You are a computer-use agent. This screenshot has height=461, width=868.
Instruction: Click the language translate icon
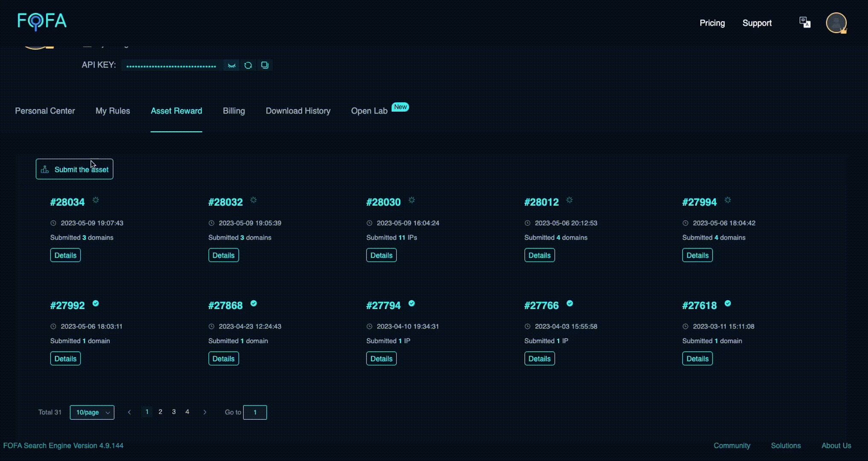coord(805,23)
